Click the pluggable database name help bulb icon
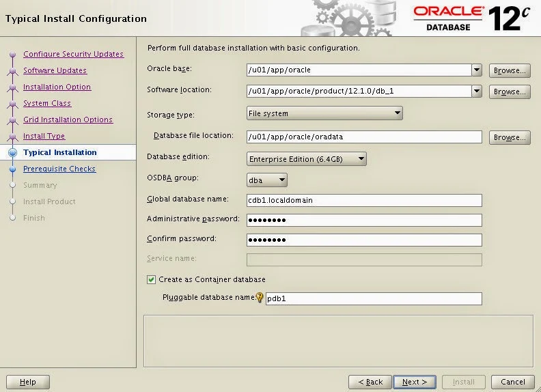 [x=260, y=298]
